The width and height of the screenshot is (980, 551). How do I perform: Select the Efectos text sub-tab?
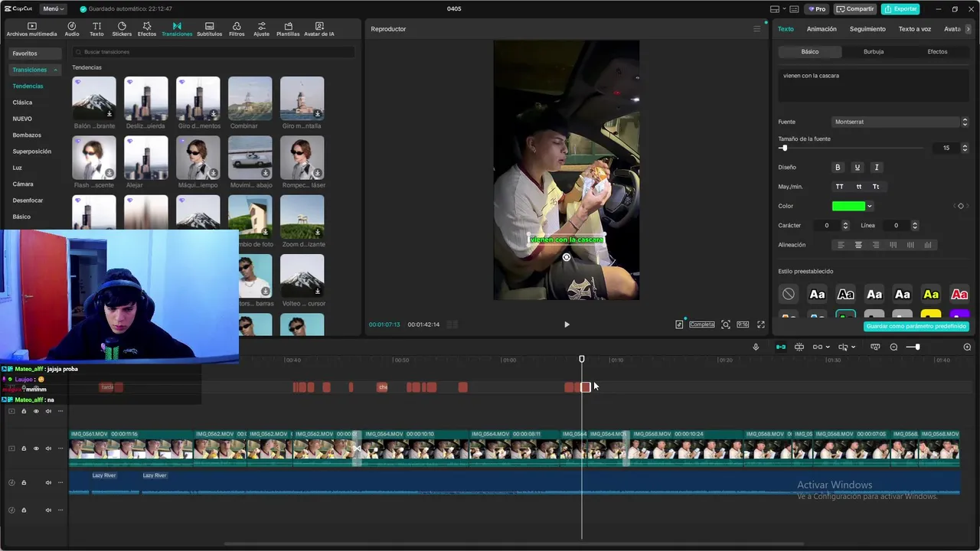click(937, 52)
